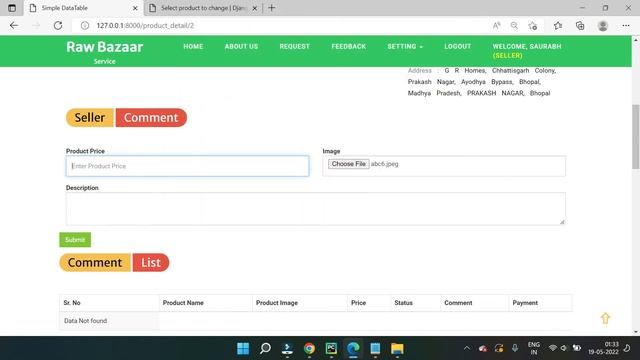Open File Explorer from taskbar

pyautogui.click(x=397, y=349)
